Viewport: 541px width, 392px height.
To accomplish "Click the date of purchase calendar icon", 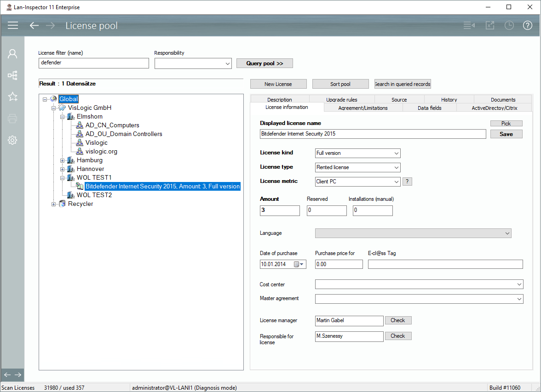I will 297,264.
